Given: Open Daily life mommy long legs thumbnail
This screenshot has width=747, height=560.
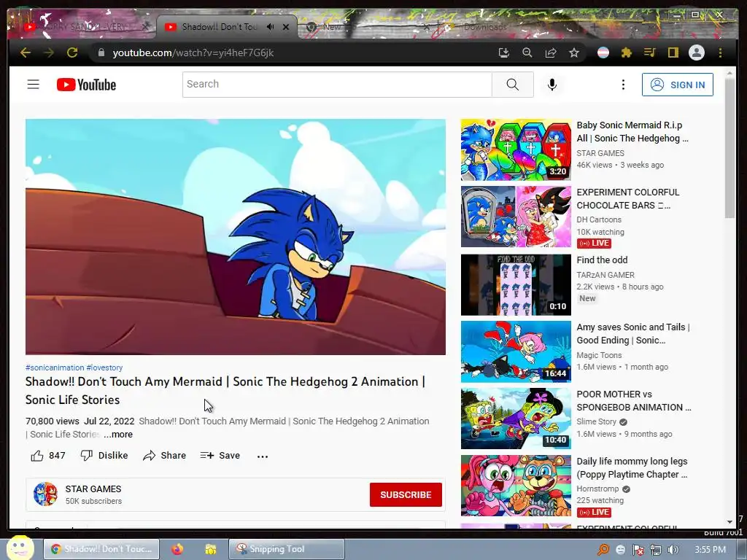Looking at the screenshot, I should tap(516, 486).
